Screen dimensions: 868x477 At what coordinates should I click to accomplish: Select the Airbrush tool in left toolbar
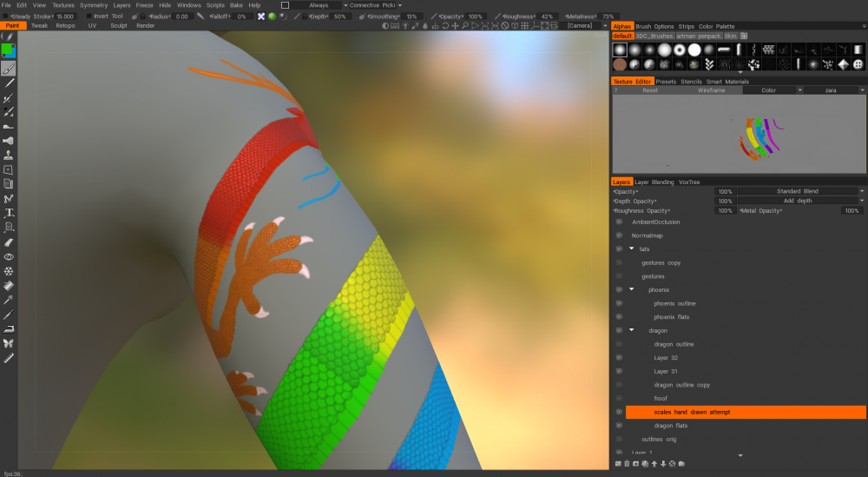9,98
